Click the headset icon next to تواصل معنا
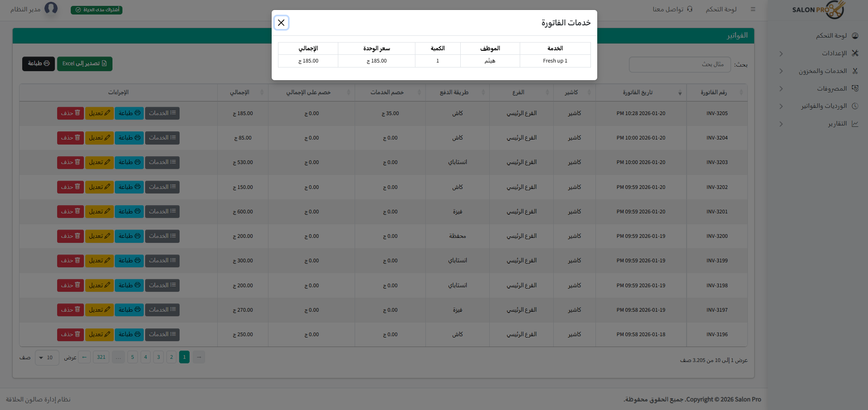The height and width of the screenshot is (410, 868). click(x=690, y=9)
